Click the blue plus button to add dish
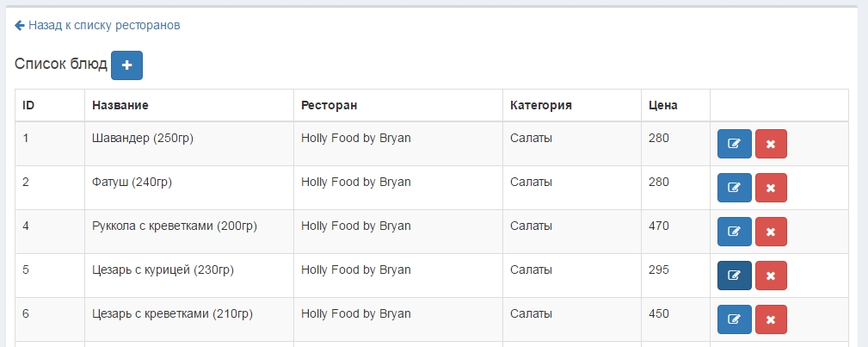Screen dimensions: 868x347 click(126, 65)
